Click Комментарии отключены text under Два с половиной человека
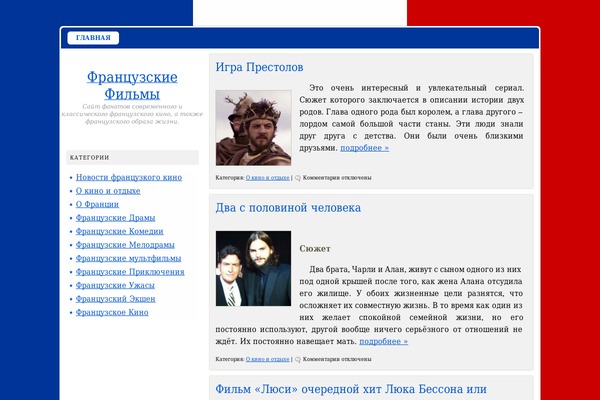This screenshot has width=600, height=400. click(337, 359)
